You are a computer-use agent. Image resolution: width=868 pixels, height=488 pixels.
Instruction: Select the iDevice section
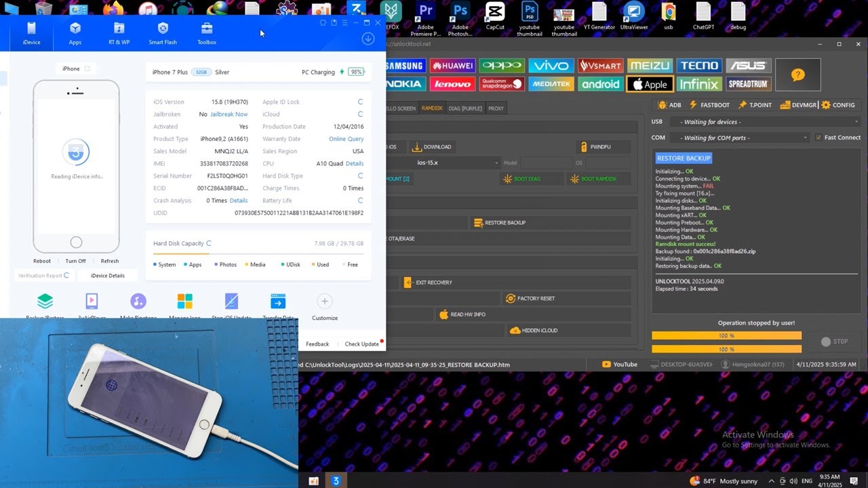[x=31, y=33]
